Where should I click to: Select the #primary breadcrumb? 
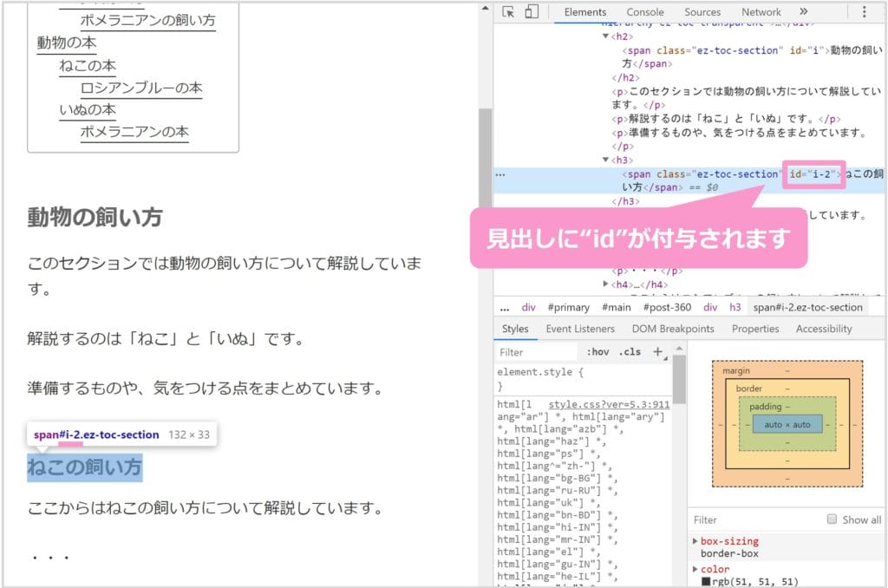pyautogui.click(x=568, y=308)
